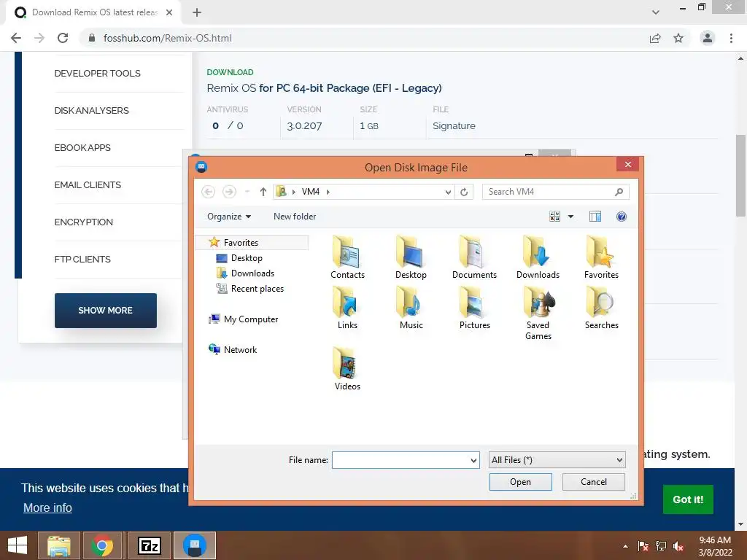Click the Open button
Viewport: 747px width, 560px height.
coord(520,482)
